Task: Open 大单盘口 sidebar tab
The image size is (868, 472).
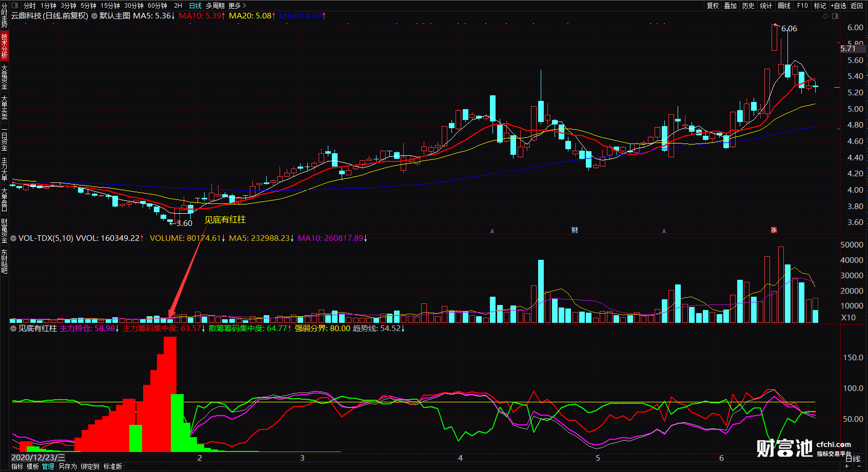Action: click(4, 199)
